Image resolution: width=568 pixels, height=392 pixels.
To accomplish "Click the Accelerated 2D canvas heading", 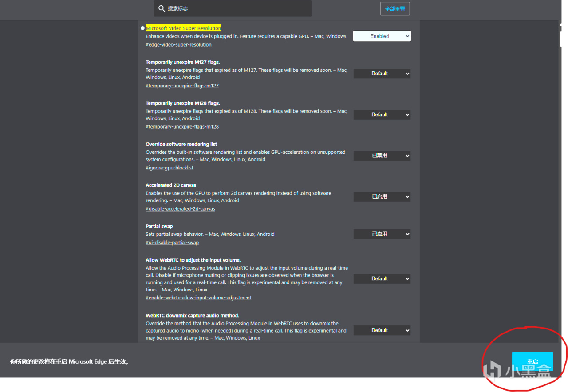I will 171,185.
